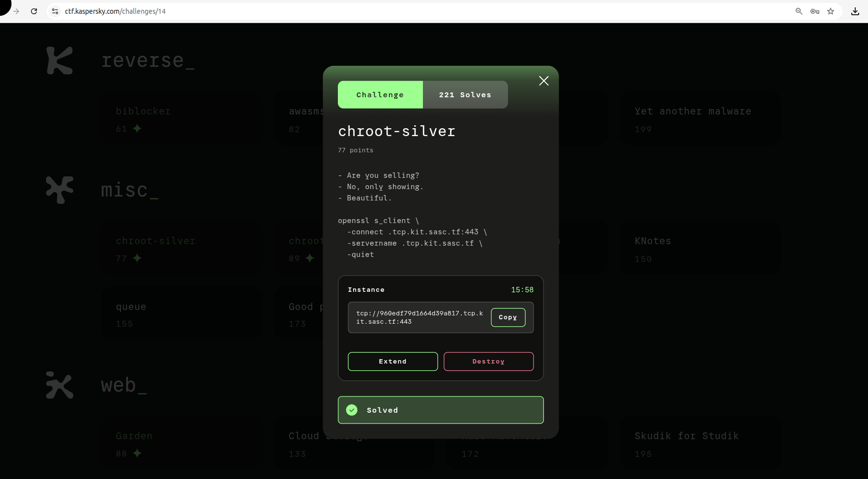
Task: Click the green Solved checkmark icon
Action: click(x=352, y=410)
